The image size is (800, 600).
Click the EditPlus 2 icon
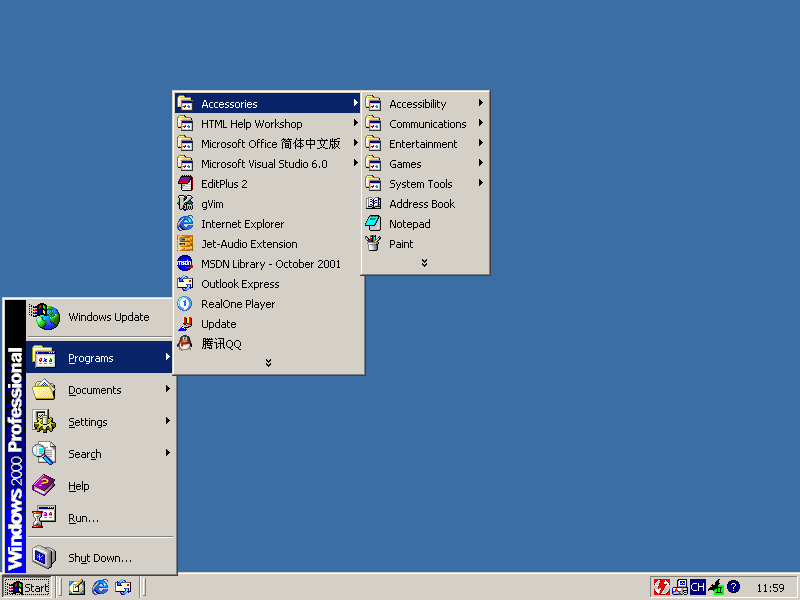point(185,184)
